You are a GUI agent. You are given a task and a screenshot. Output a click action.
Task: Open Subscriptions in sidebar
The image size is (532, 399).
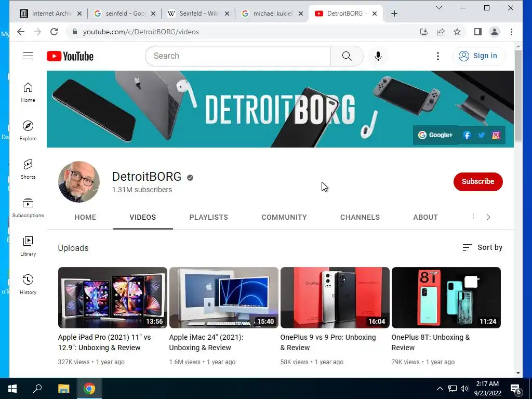click(28, 207)
